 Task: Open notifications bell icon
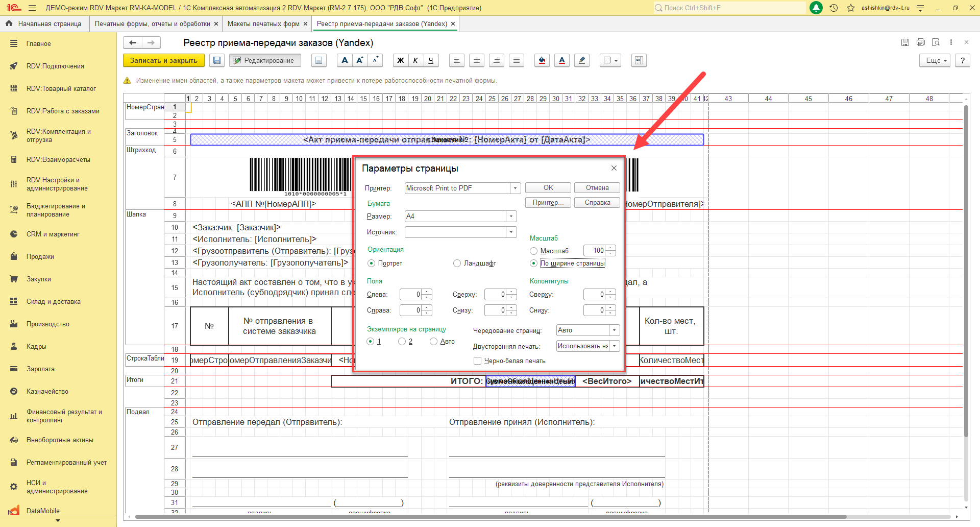coord(816,8)
